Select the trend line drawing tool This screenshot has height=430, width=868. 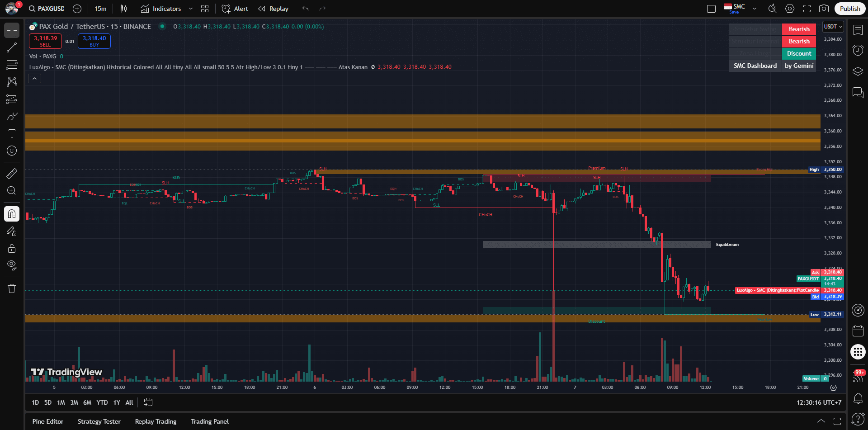(12, 47)
